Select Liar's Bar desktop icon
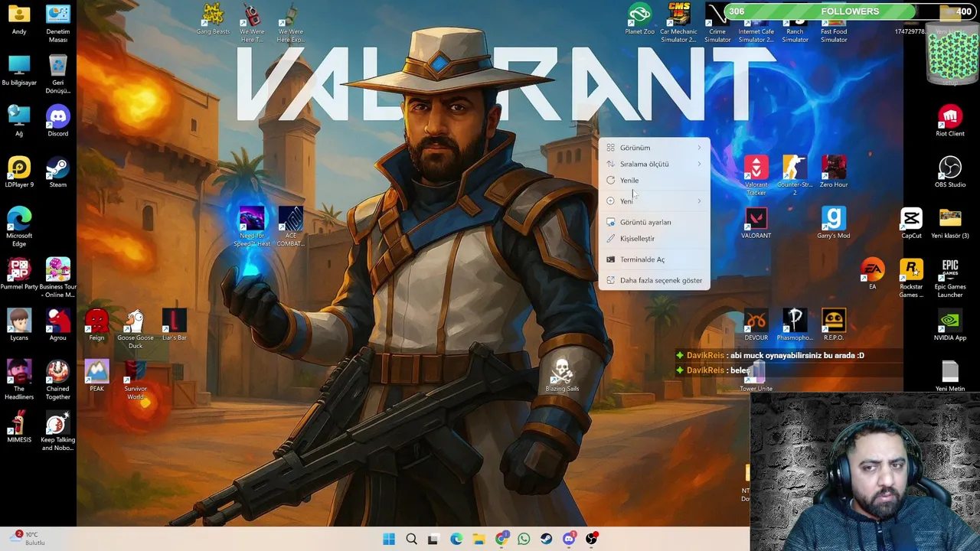Image resolution: width=980 pixels, height=551 pixels. [174, 326]
